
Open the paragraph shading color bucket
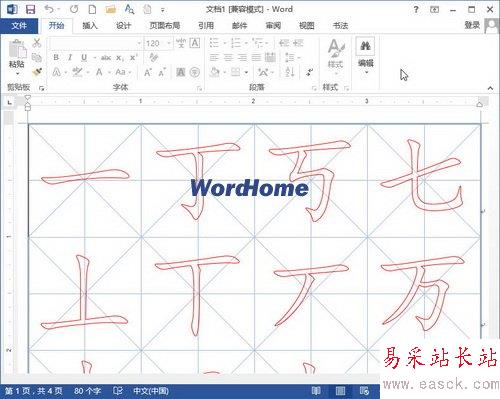point(215,72)
